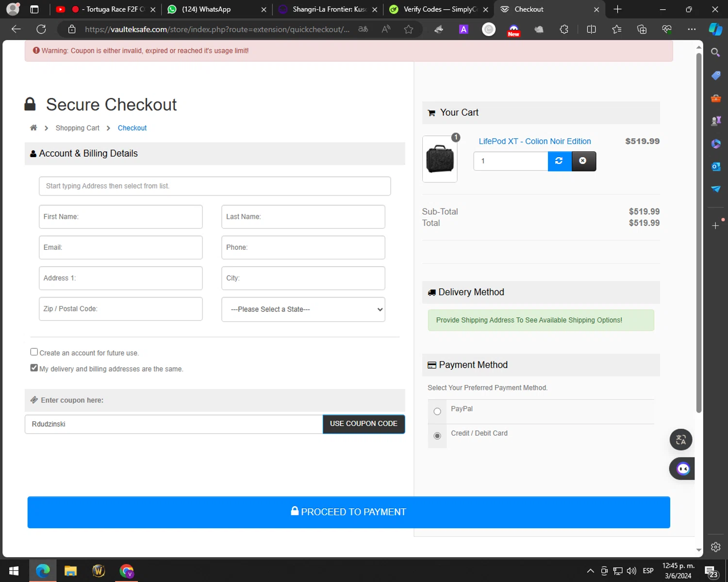Select PayPal payment method

[437, 412]
